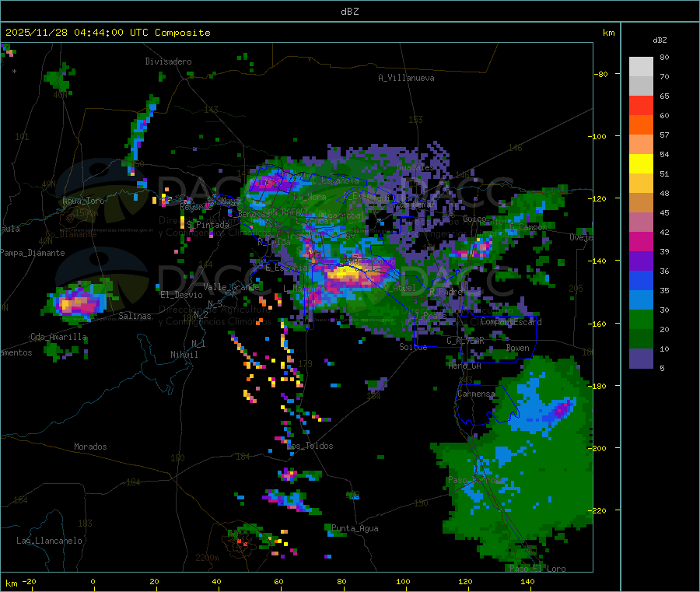
Task: Click the S_Pintada place label
Action: [208, 225]
